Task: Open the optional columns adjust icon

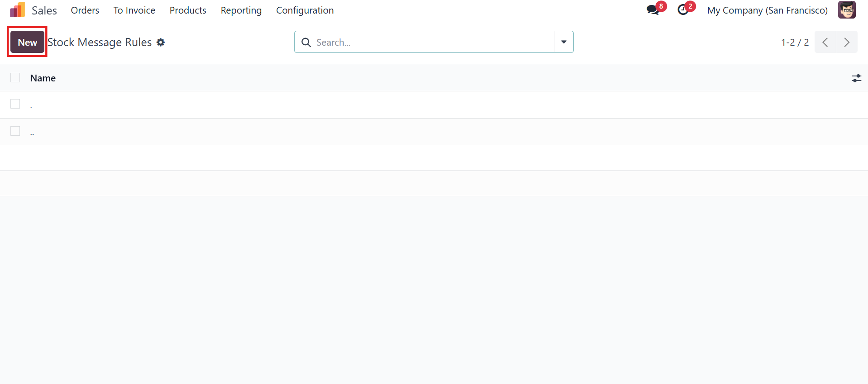Action: tap(856, 78)
